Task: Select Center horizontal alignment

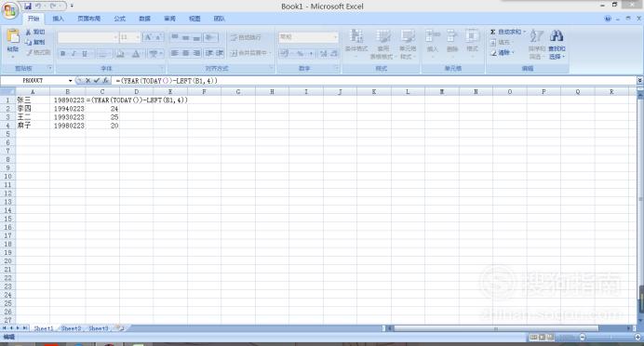Action: point(185,53)
